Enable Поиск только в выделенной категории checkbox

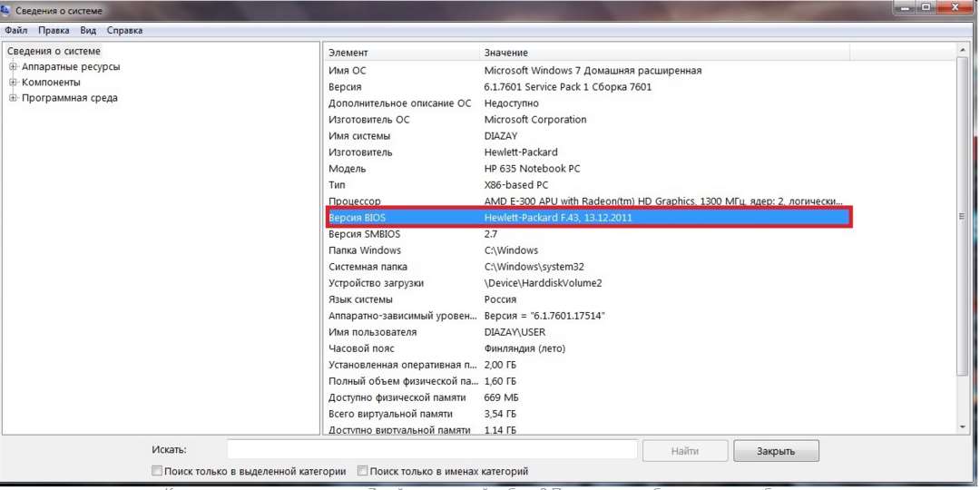click(x=157, y=471)
